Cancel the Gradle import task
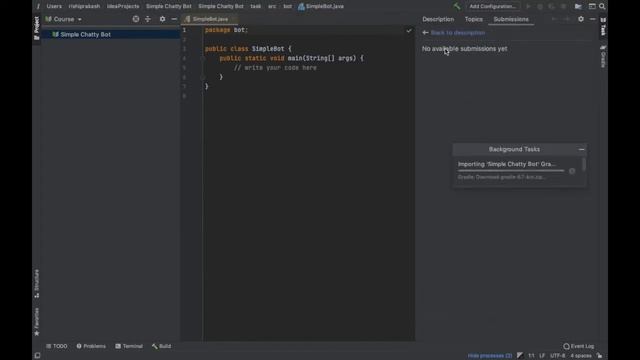Image resolution: width=640 pixels, height=360 pixels. 572,171
